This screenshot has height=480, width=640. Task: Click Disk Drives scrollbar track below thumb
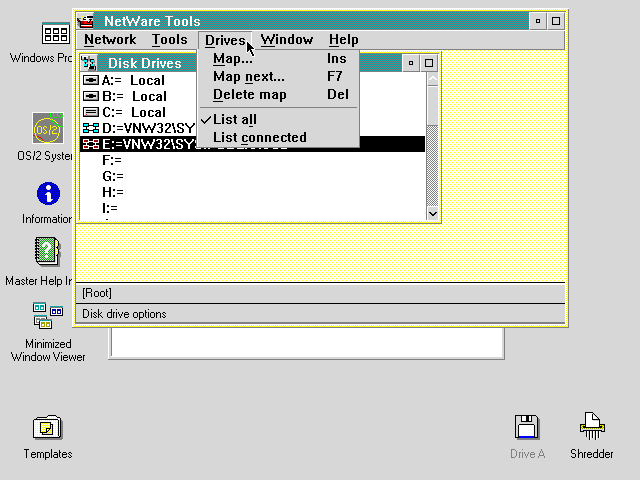(433, 166)
